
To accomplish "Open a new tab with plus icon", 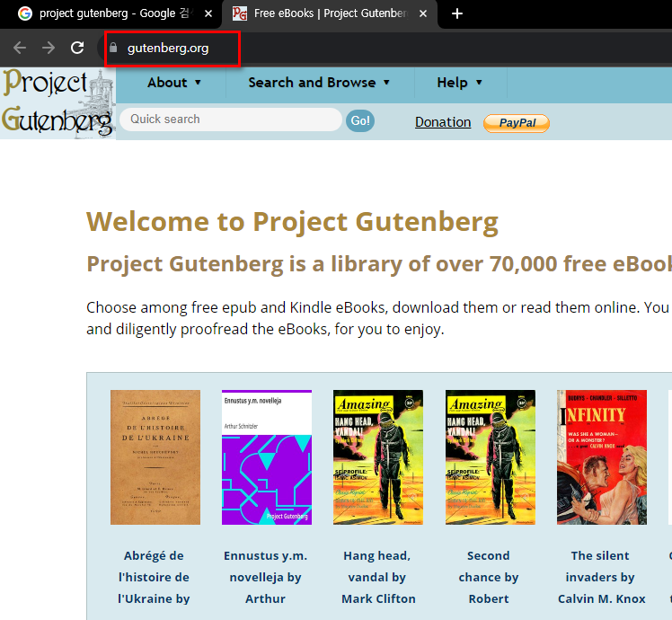I will (x=457, y=13).
